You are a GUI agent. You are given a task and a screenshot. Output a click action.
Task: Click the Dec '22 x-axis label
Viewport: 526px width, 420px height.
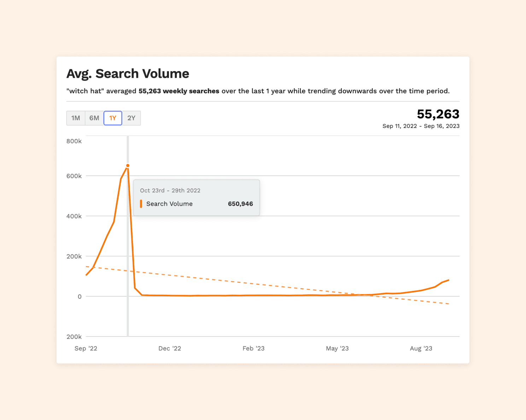coord(170,348)
